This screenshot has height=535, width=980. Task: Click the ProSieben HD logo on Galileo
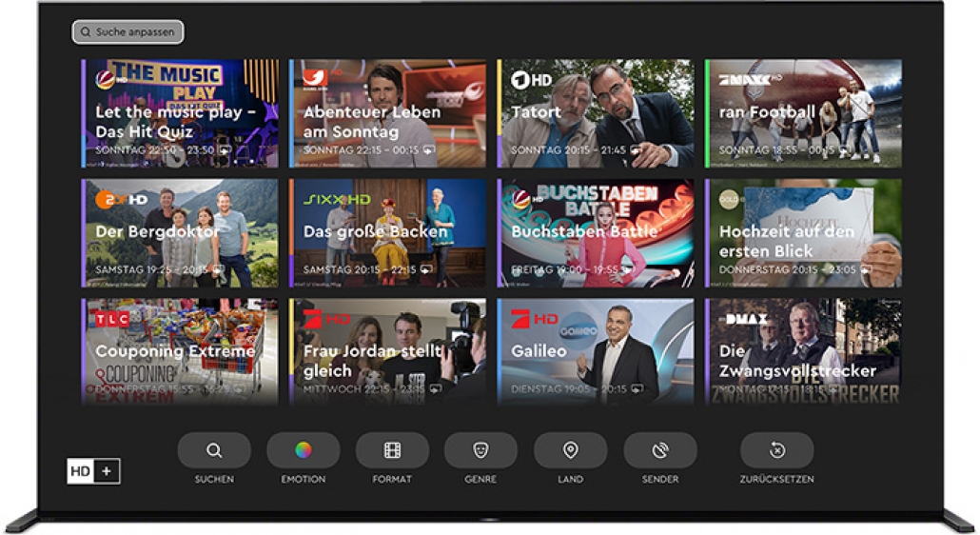point(534,319)
